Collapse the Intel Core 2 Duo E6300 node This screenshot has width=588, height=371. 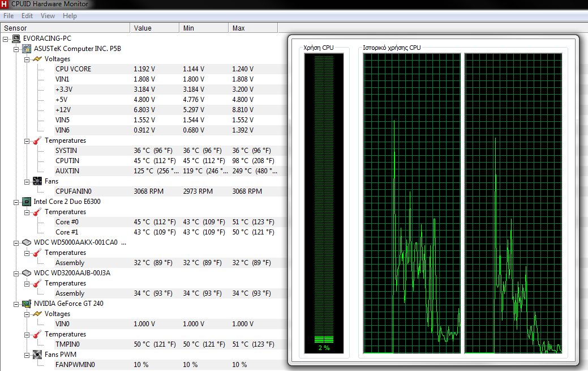[x=16, y=202]
